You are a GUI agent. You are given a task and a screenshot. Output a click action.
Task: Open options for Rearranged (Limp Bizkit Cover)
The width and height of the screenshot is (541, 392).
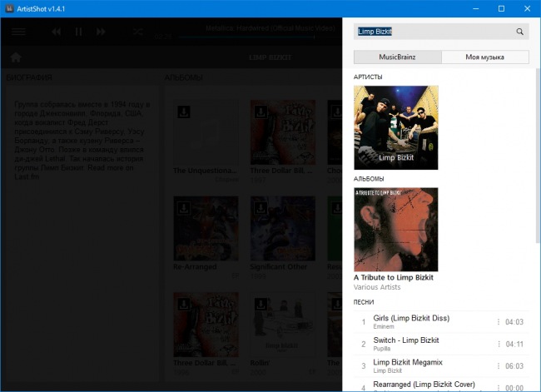(x=499, y=388)
